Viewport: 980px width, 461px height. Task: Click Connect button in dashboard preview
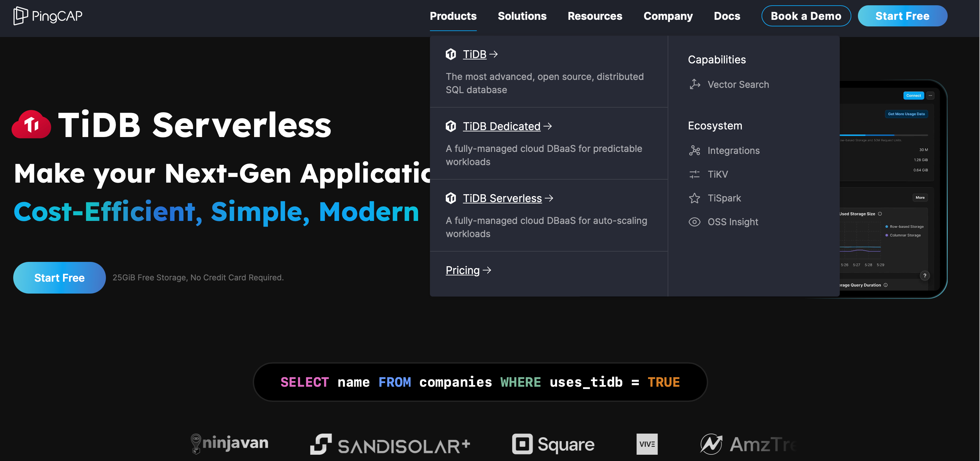coord(913,95)
